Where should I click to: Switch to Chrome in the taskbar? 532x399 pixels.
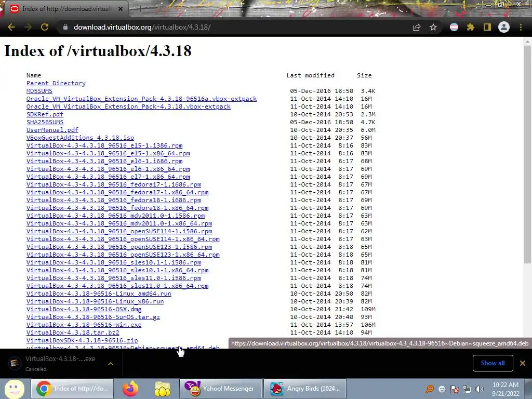pos(72,389)
